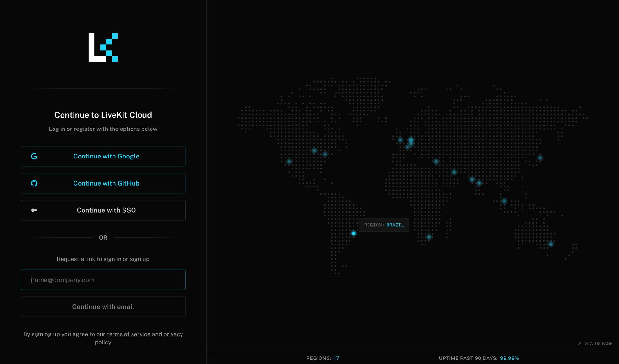Viewport: 619px width, 364px height.
Task: Open the STATUS PAGE link
Action: coord(598,343)
